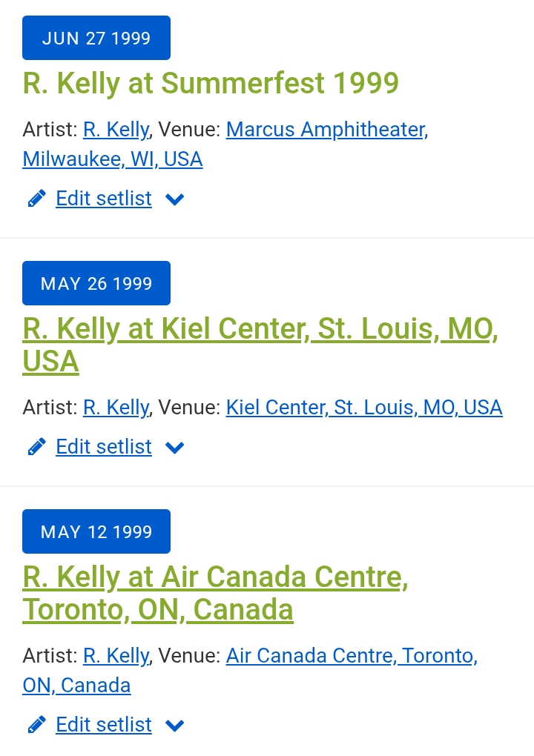Open the Kiel Center, St. Louis venue link
This screenshot has height=756, width=534.
coord(364,408)
